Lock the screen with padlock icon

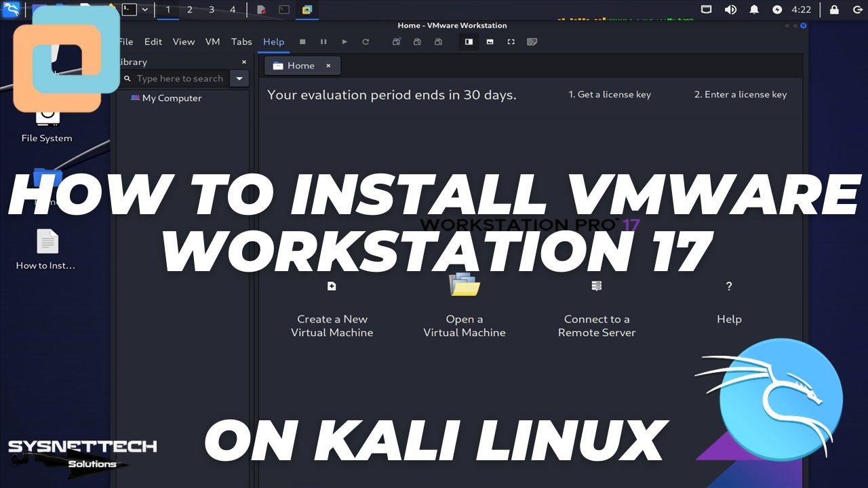pyautogui.click(x=834, y=9)
